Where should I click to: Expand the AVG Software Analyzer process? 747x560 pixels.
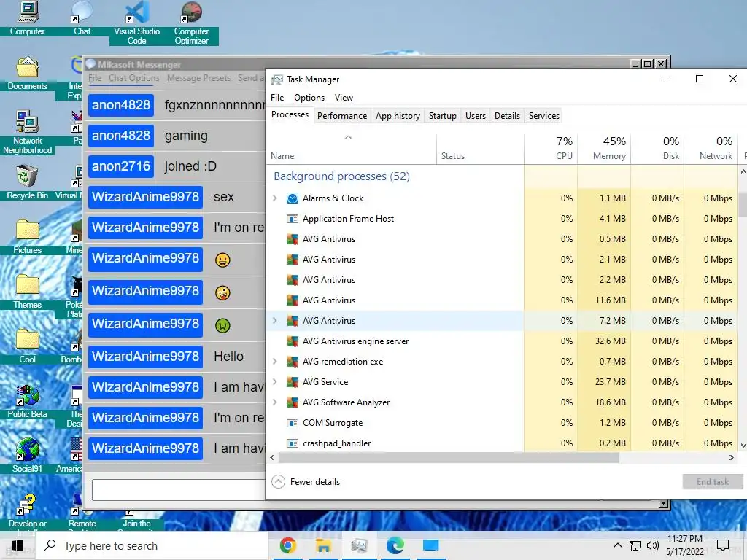pos(275,402)
